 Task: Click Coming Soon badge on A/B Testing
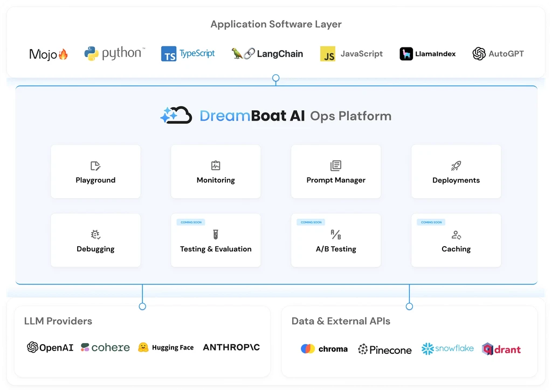(x=311, y=222)
